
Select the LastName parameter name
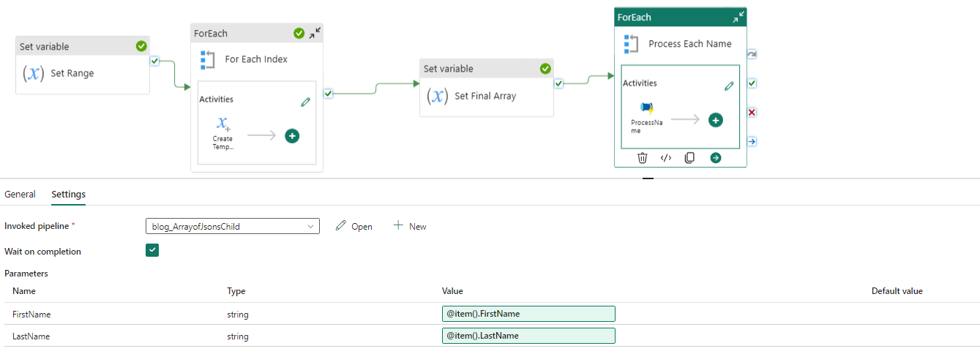31,336
